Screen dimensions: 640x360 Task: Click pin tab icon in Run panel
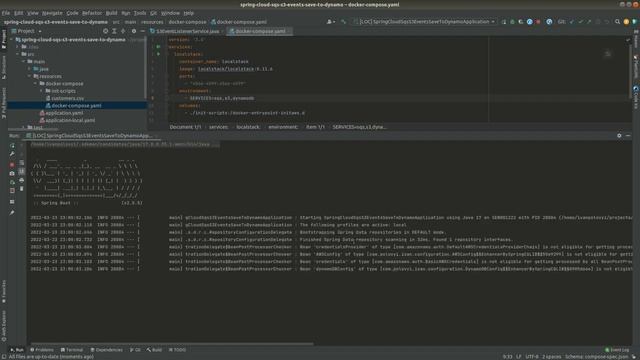tap(12, 213)
